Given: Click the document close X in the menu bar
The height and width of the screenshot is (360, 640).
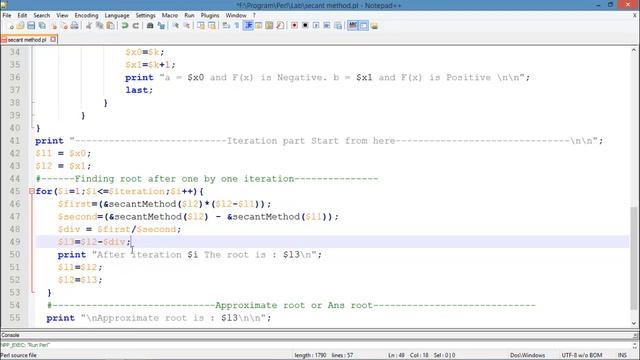Looking at the screenshot, I should [635, 16].
